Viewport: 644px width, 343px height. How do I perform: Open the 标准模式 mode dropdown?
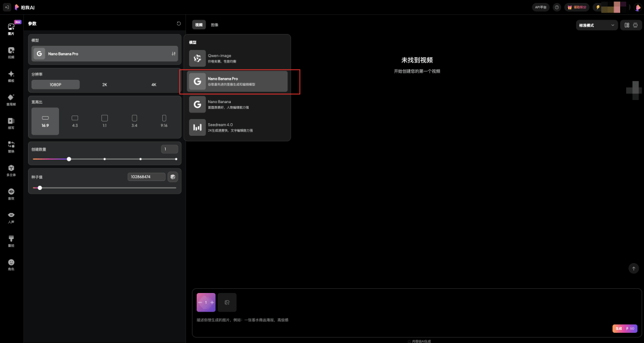point(596,25)
